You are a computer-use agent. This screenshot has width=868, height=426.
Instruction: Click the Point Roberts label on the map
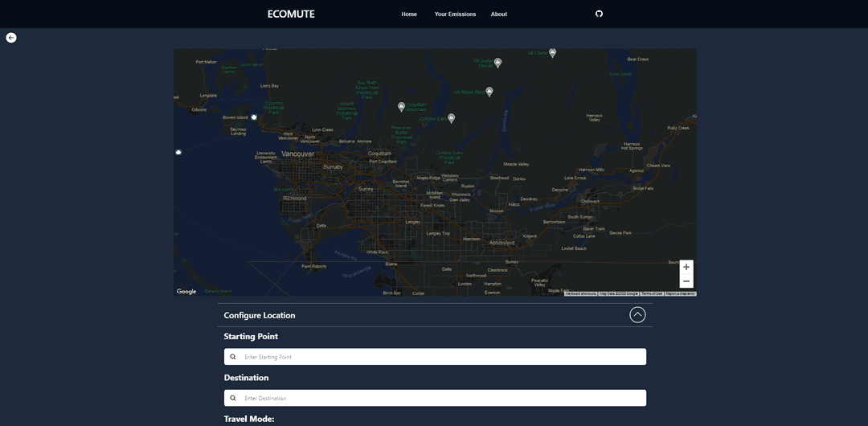pyautogui.click(x=314, y=267)
